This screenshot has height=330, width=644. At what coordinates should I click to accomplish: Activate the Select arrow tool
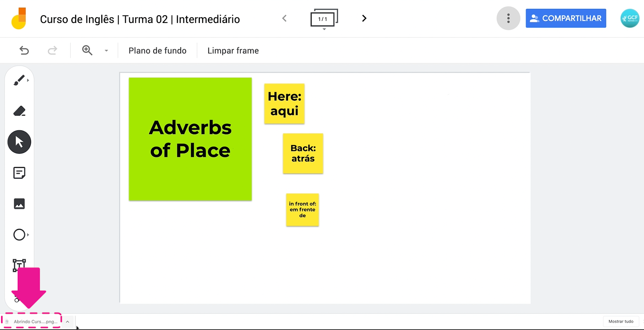[19, 142]
